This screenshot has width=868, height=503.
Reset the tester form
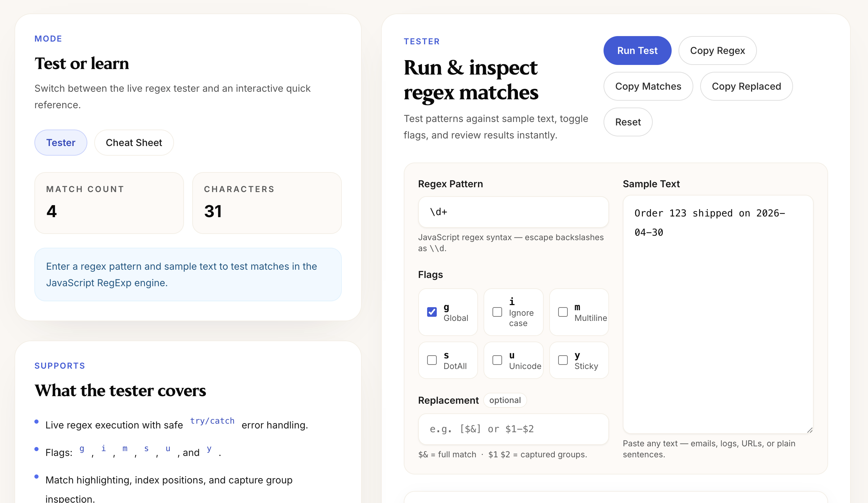(x=628, y=122)
